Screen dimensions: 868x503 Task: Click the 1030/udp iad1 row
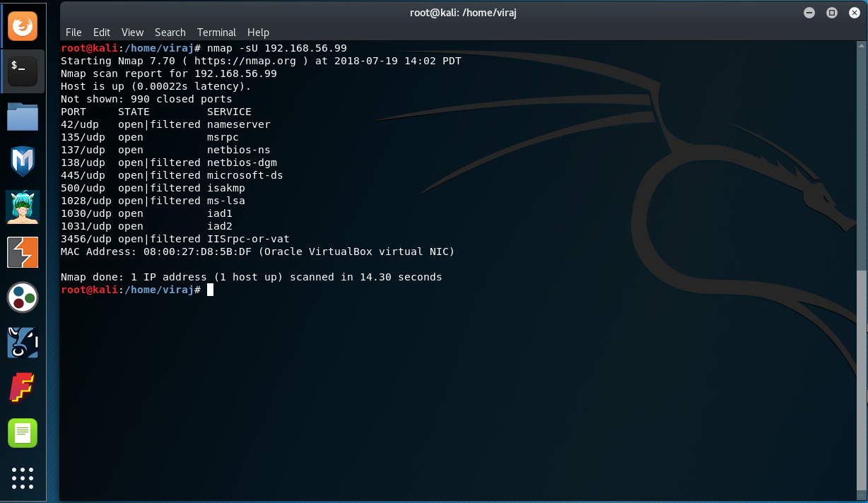click(146, 213)
